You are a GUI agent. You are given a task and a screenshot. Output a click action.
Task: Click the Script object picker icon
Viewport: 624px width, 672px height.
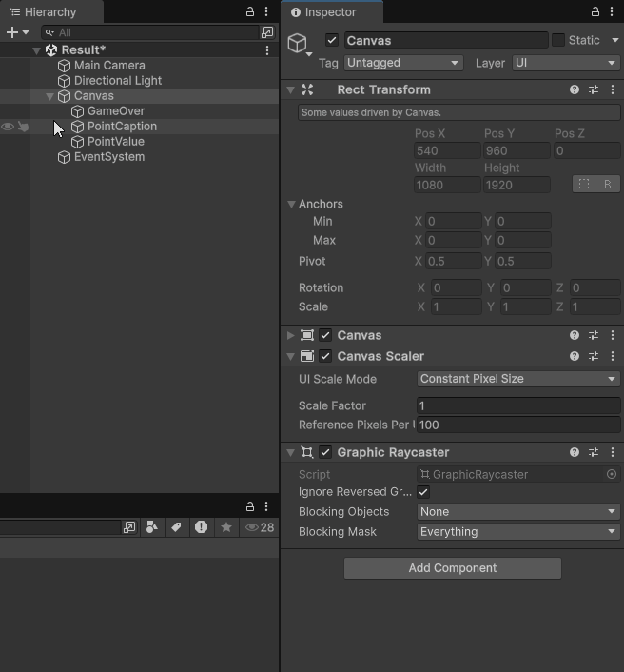612,474
